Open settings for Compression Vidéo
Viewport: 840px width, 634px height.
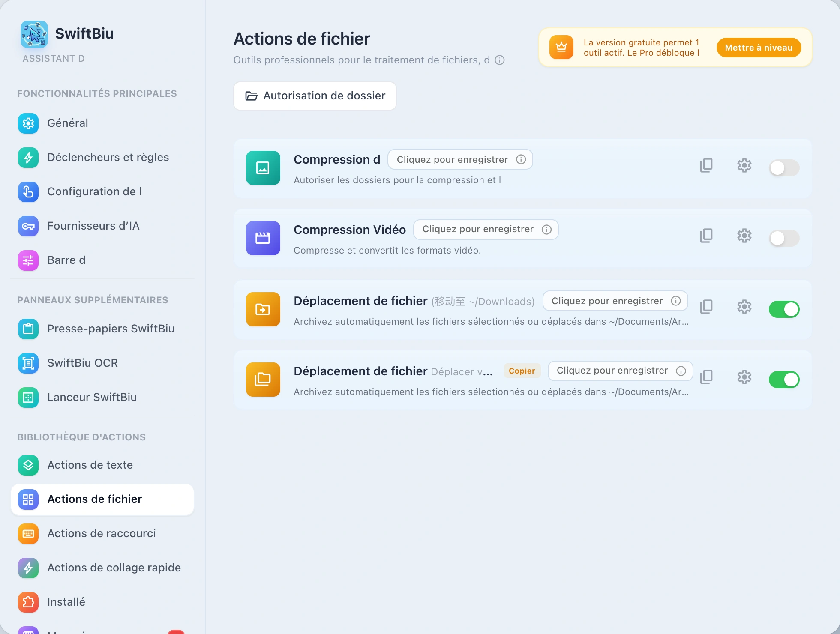[744, 236]
